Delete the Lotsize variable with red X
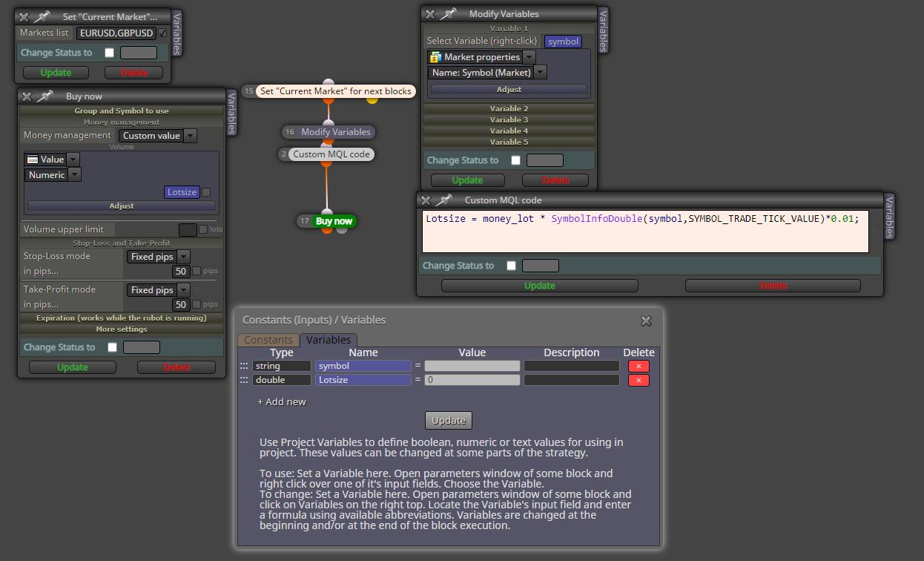924x561 pixels. point(638,380)
